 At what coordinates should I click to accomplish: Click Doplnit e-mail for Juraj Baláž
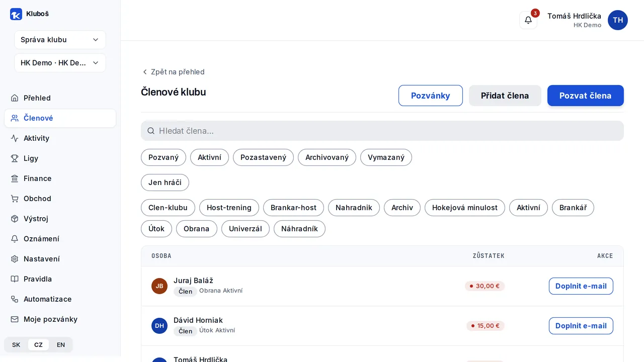tap(581, 286)
